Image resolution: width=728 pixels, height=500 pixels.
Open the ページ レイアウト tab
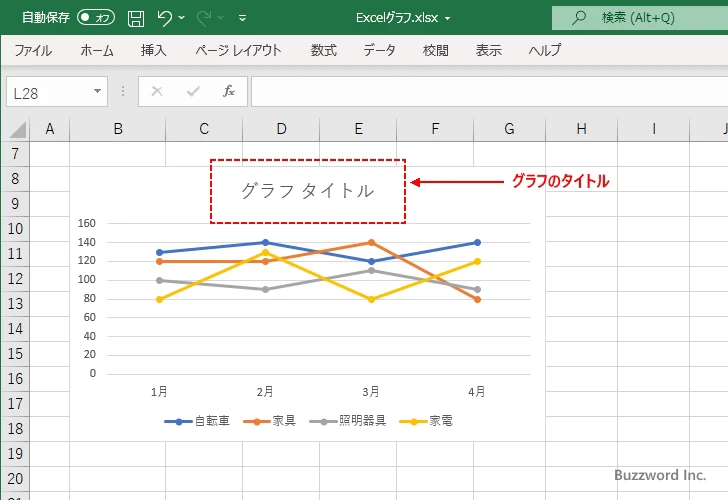click(x=238, y=50)
